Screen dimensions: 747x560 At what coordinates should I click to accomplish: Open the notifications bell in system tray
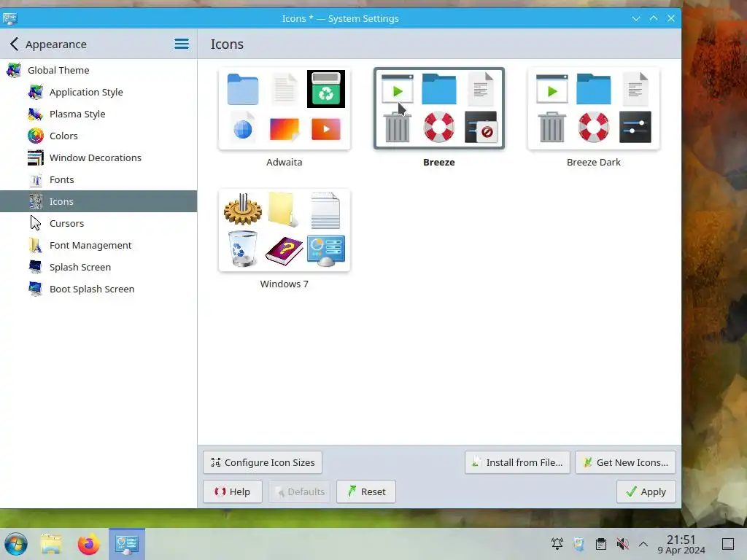pyautogui.click(x=557, y=543)
